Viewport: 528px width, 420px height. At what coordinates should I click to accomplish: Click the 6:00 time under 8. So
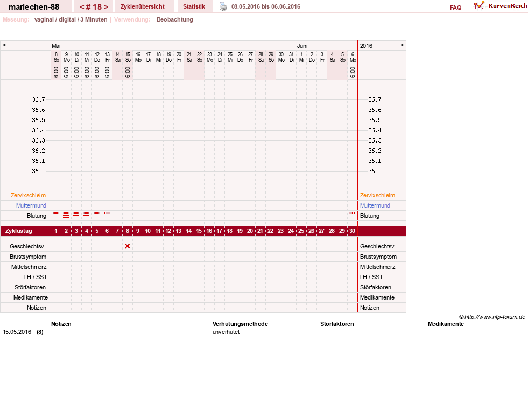coord(56,72)
